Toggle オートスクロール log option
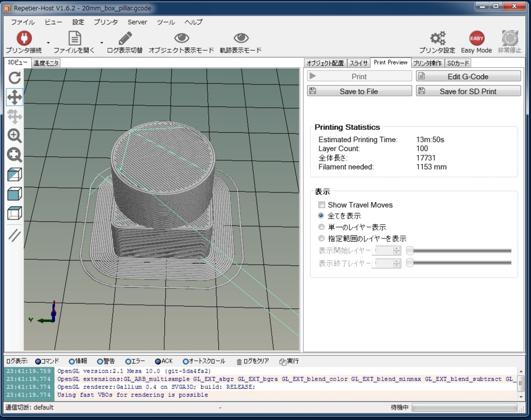This screenshot has height=420, width=531. 204,361
